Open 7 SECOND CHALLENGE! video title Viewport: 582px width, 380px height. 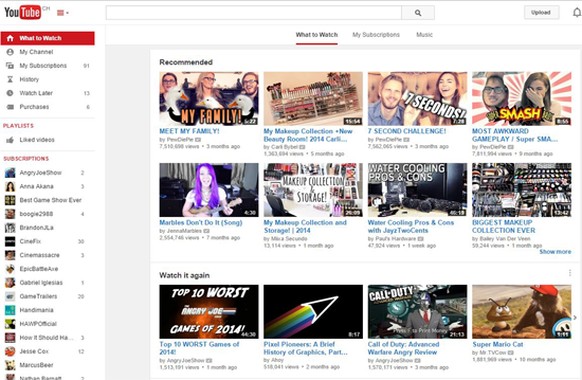pyautogui.click(x=407, y=131)
